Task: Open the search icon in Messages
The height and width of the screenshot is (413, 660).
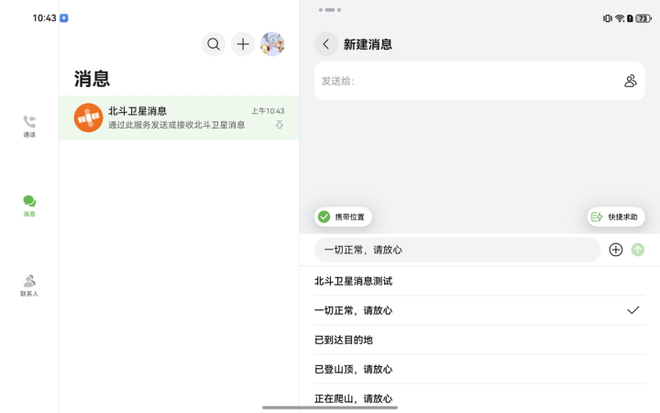Action: point(213,44)
